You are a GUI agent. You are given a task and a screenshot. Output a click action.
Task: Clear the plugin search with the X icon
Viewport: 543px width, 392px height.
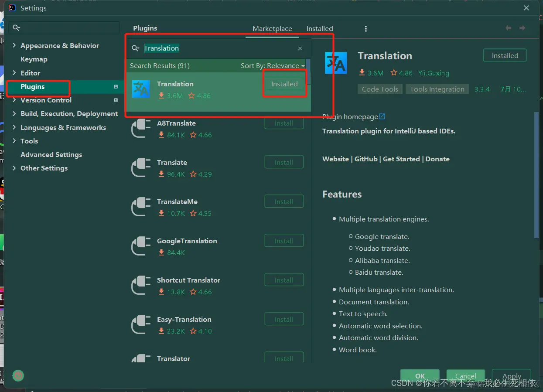300,48
